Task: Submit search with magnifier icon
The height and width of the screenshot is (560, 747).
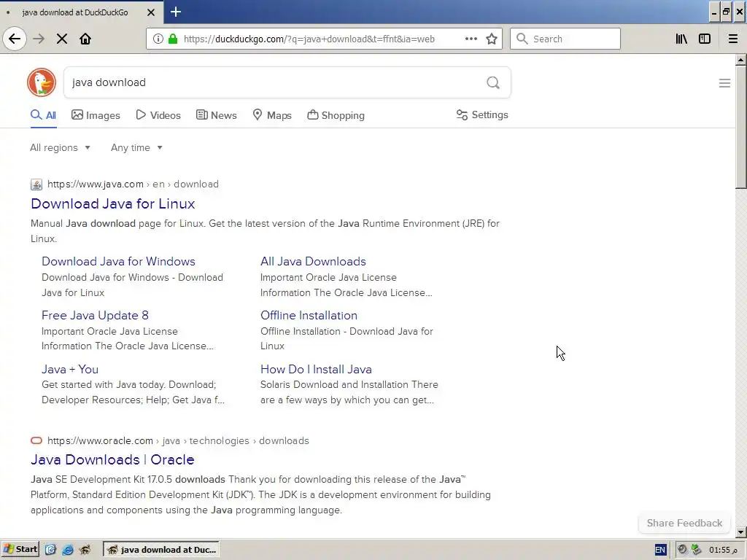Action: (493, 83)
